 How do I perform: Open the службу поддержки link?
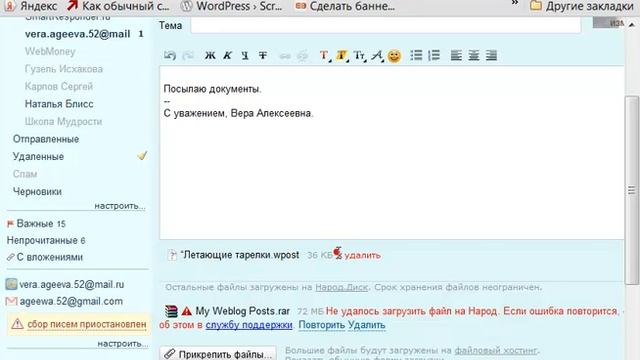pos(249,325)
